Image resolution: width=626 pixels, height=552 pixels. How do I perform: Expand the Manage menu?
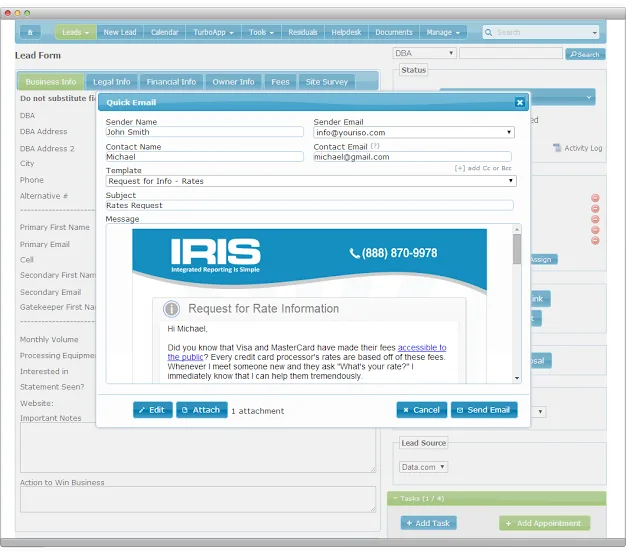point(443,32)
